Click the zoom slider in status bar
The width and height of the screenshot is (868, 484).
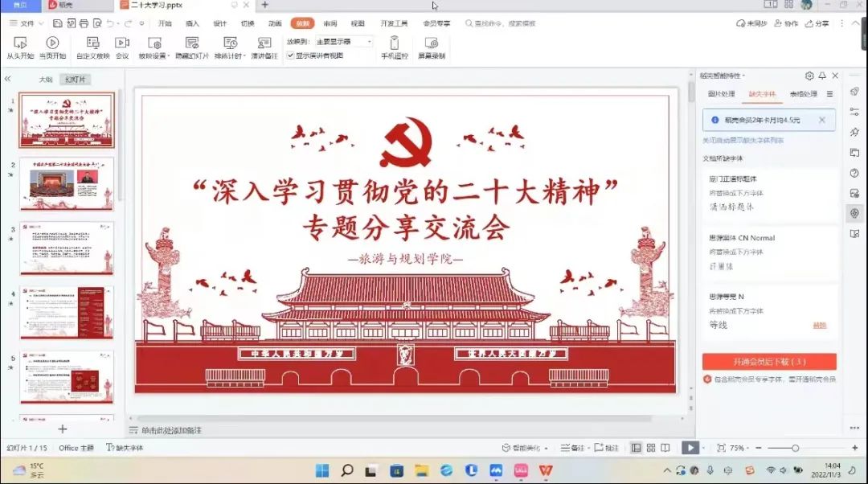pyautogui.click(x=795, y=448)
